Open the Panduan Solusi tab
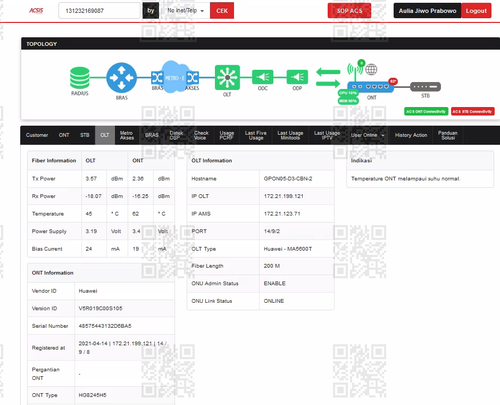The width and height of the screenshot is (500, 405). coord(448,135)
